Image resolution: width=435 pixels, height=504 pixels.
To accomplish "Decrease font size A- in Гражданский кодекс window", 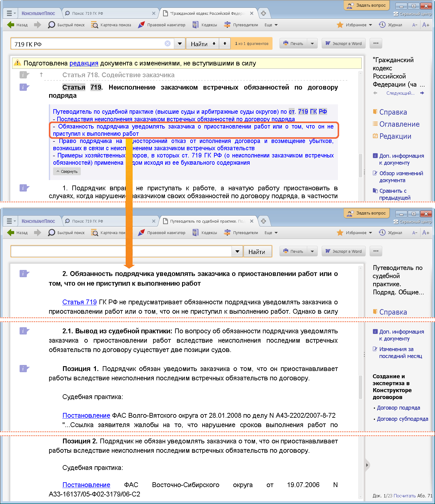I will (x=415, y=25).
